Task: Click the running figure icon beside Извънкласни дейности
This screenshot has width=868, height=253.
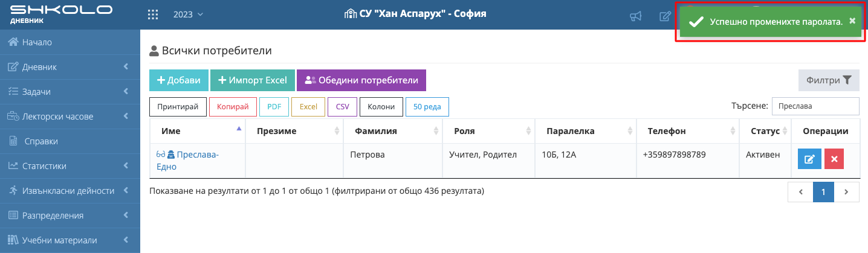Action: (x=13, y=191)
